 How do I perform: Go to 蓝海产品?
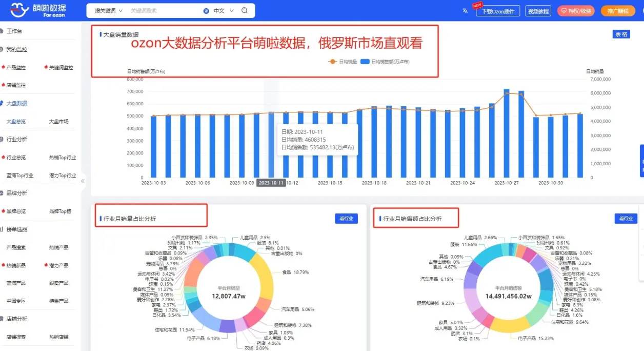point(16,283)
